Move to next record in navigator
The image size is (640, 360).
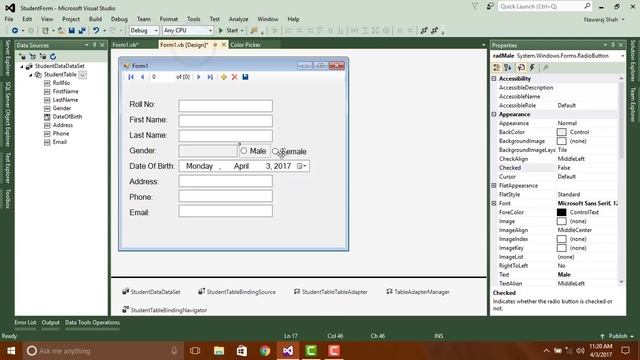click(x=199, y=77)
